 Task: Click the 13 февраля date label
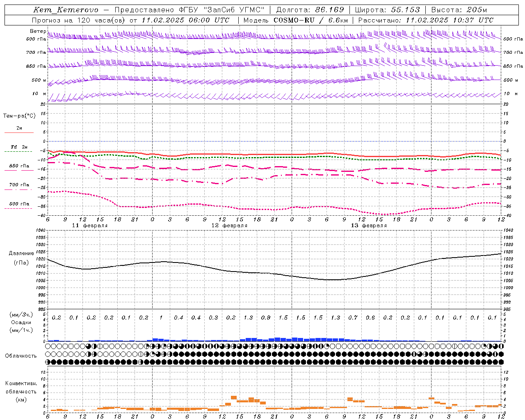[x=369, y=226]
